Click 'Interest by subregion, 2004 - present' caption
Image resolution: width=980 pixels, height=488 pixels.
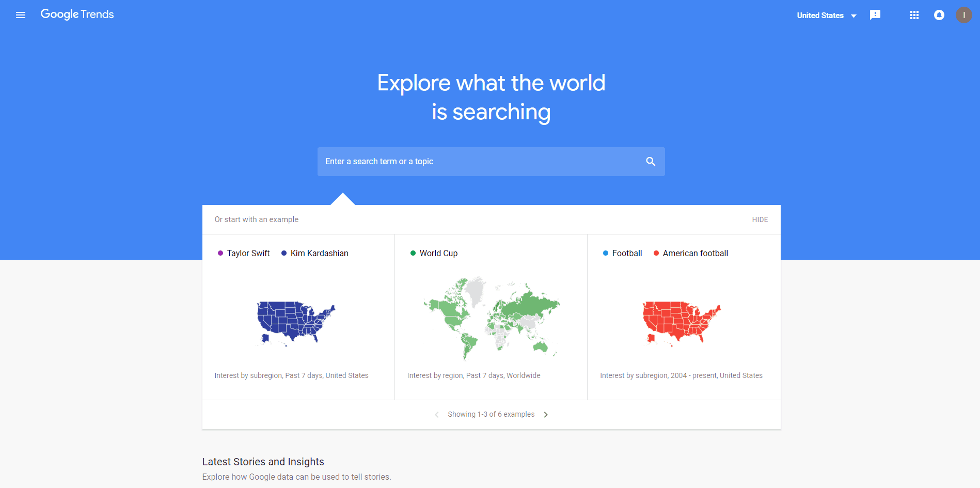(x=681, y=375)
